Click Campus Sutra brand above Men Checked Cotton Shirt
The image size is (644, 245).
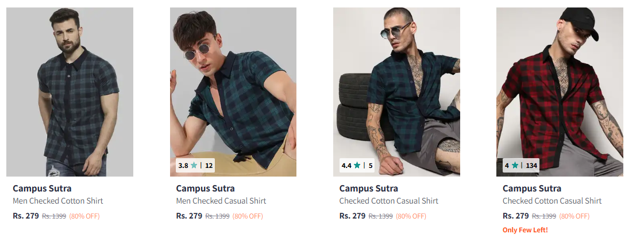(x=42, y=188)
